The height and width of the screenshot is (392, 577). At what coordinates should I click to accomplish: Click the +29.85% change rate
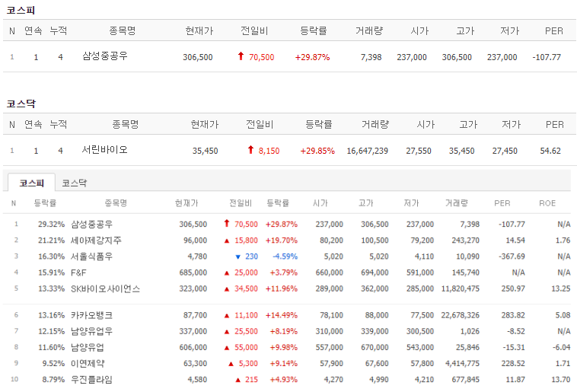(317, 151)
